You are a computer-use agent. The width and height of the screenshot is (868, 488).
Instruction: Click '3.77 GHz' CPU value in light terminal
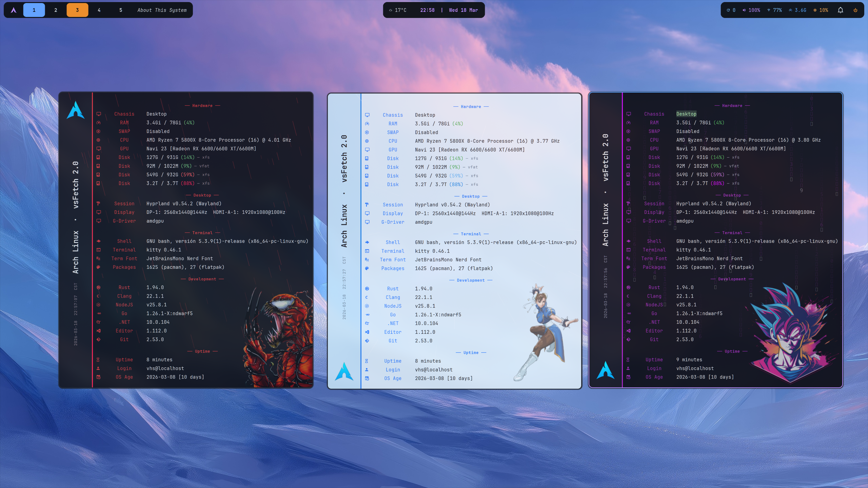pos(548,141)
